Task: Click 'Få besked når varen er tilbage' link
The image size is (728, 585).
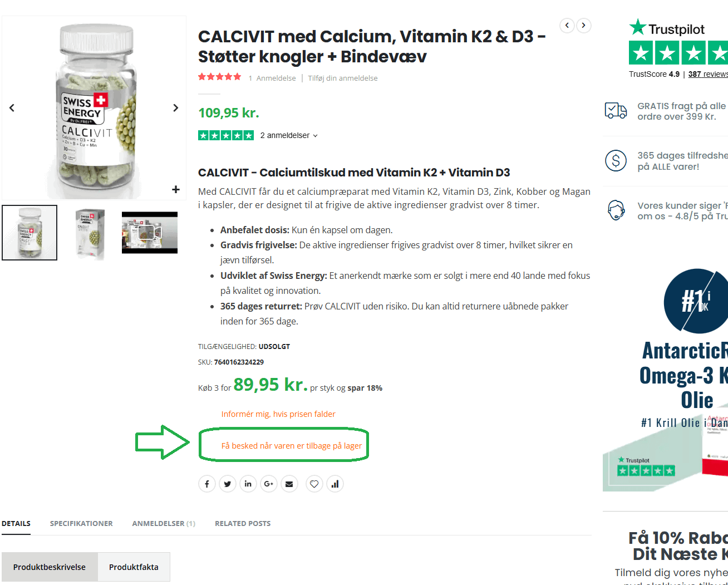Action: pyautogui.click(x=292, y=446)
